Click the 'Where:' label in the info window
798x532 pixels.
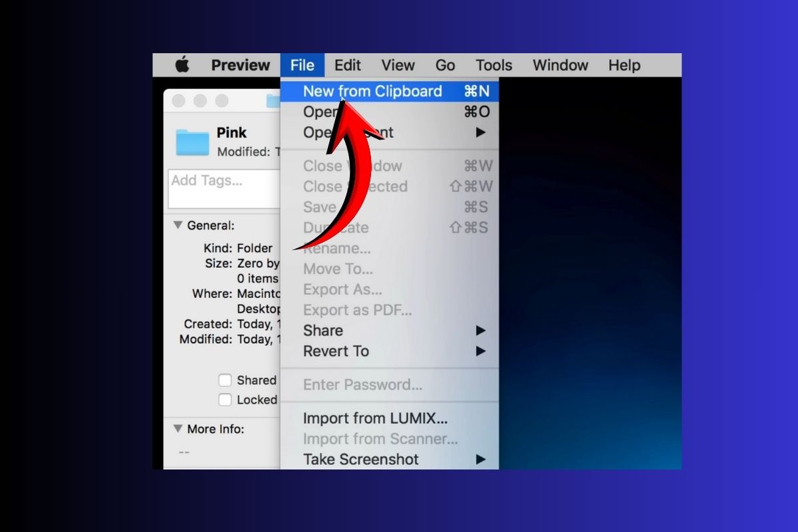coord(212,293)
